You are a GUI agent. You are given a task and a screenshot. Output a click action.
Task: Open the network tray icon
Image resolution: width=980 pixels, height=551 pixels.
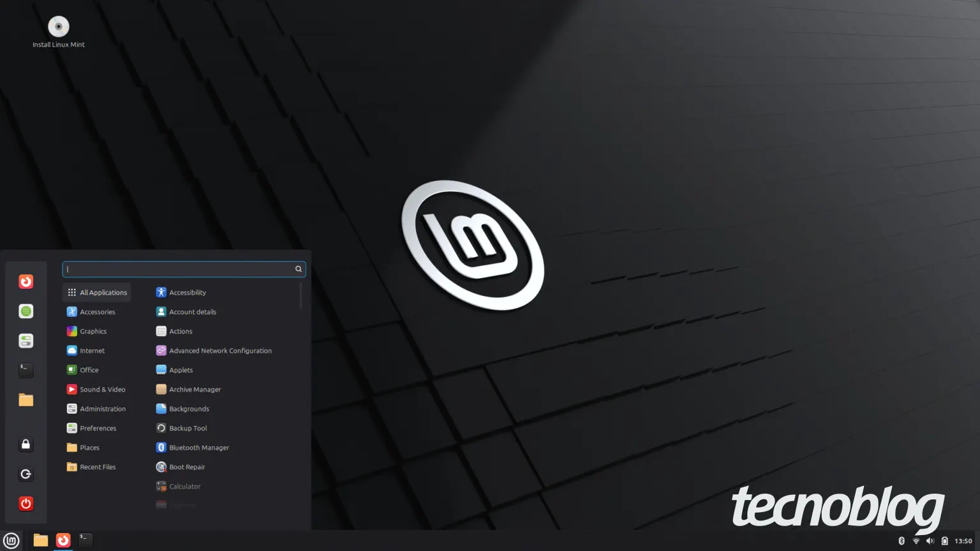click(x=916, y=541)
